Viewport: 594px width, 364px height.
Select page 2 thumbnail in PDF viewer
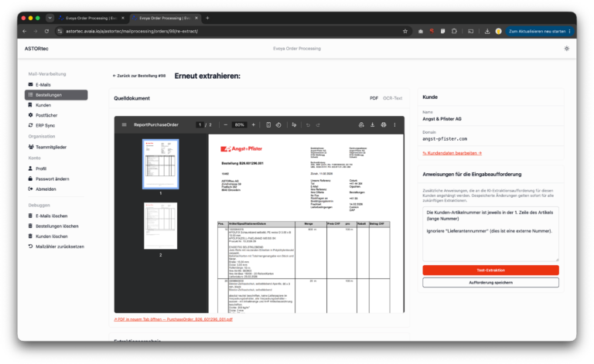click(x=161, y=226)
